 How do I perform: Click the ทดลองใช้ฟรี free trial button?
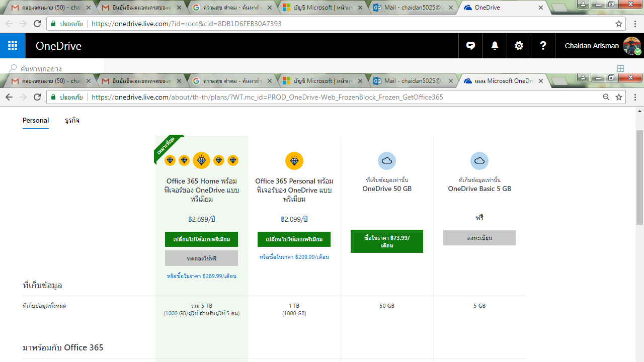pos(201,258)
